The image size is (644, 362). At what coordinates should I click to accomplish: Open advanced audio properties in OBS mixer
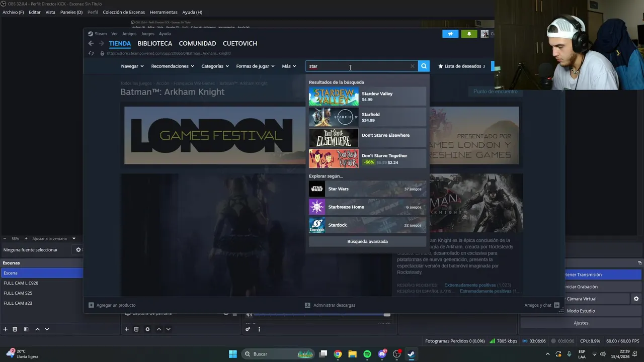(248, 329)
